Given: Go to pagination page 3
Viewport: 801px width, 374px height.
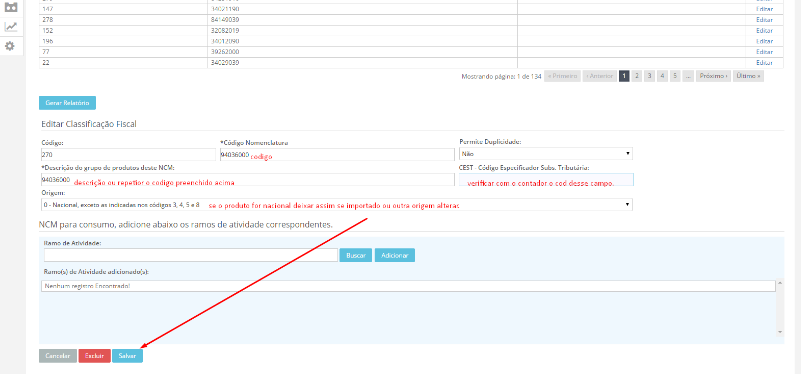Looking at the screenshot, I should [x=649, y=76].
